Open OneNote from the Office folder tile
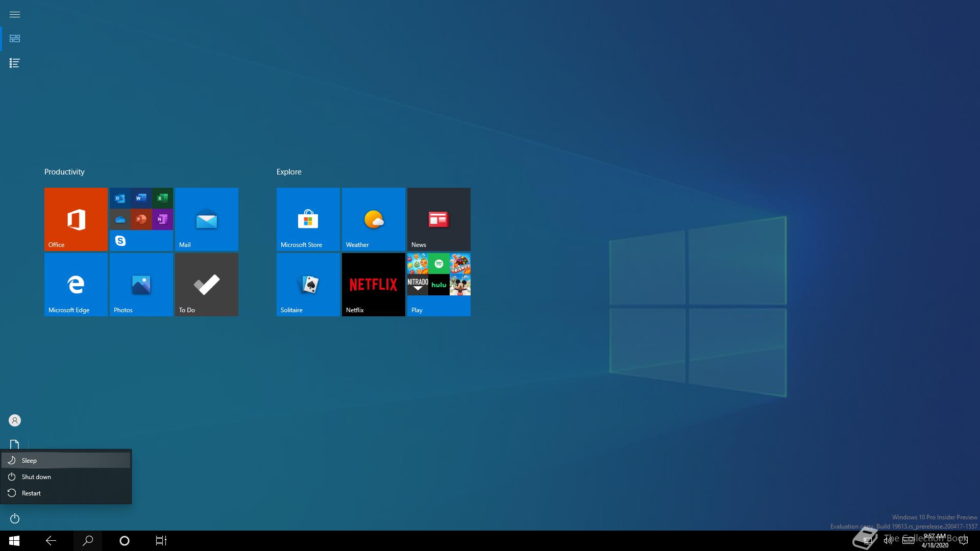Image resolution: width=980 pixels, height=551 pixels. [x=162, y=219]
